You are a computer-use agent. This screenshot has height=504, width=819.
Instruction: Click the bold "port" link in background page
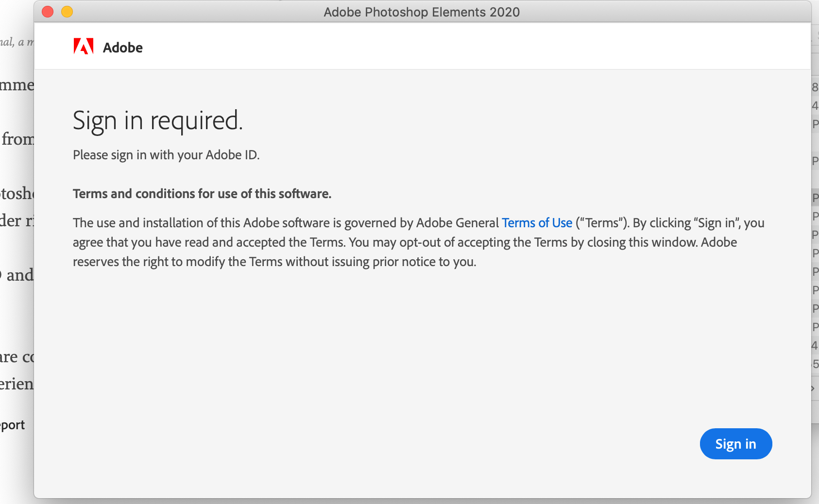coord(13,425)
